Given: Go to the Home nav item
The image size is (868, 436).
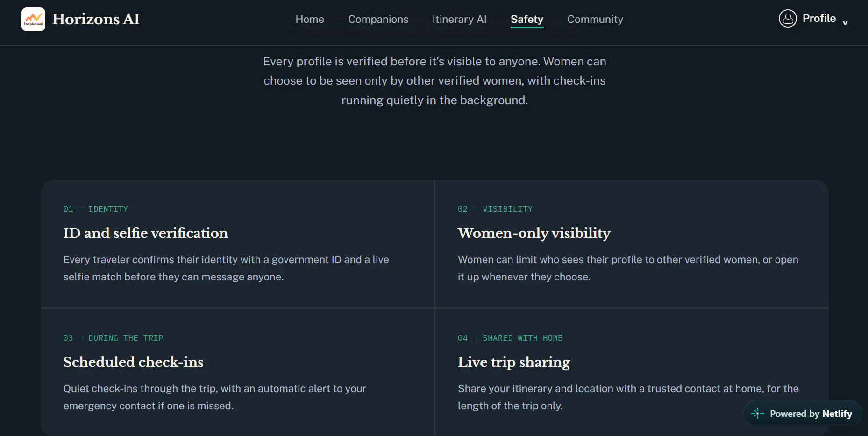Looking at the screenshot, I should pyautogui.click(x=310, y=19).
